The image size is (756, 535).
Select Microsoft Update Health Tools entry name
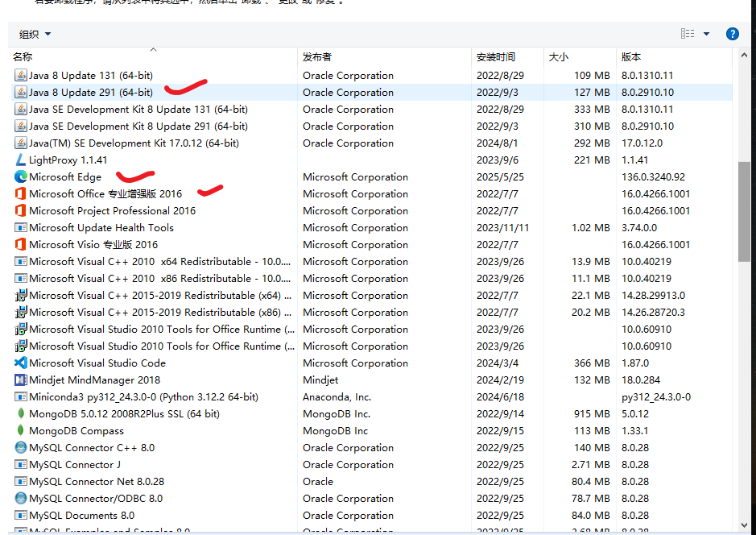coord(101,227)
